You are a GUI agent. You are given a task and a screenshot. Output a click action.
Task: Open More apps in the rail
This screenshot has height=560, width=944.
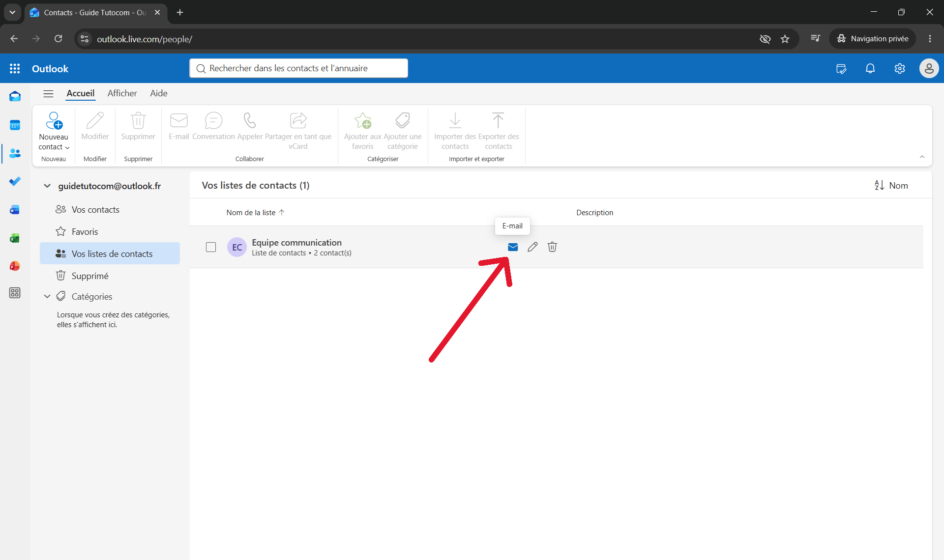15,293
